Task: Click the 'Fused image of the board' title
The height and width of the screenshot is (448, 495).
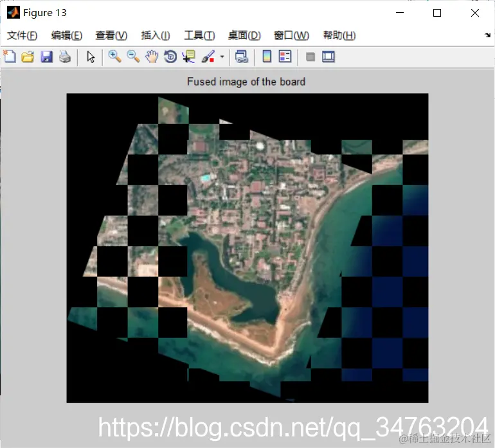Action: 246,82
